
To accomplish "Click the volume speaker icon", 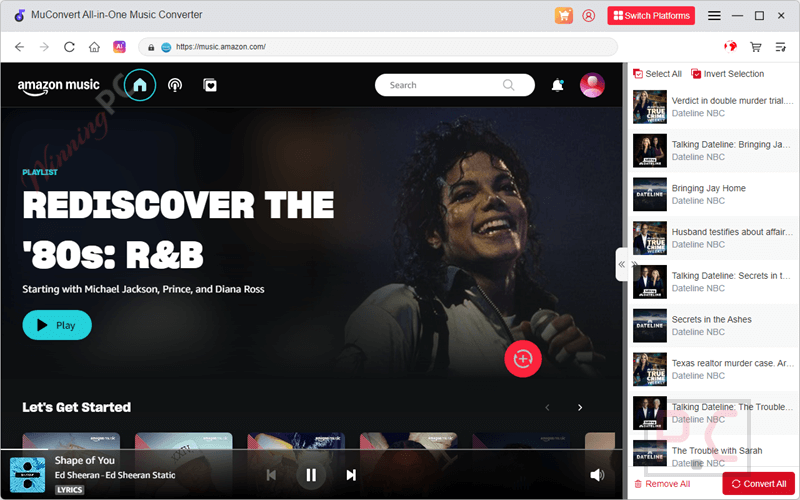I will 597,475.
